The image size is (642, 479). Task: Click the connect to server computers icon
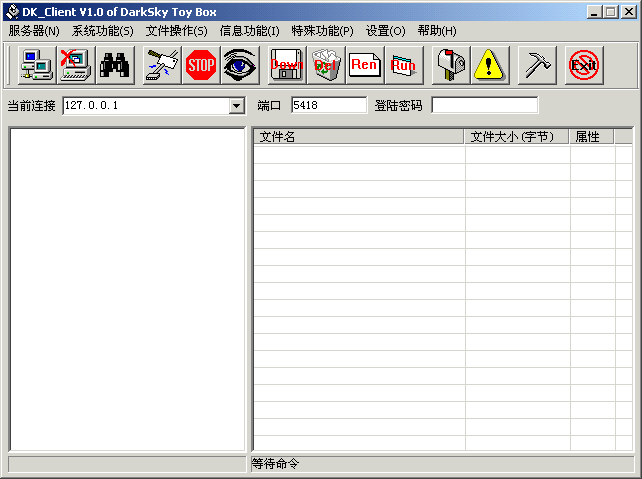click(x=37, y=66)
